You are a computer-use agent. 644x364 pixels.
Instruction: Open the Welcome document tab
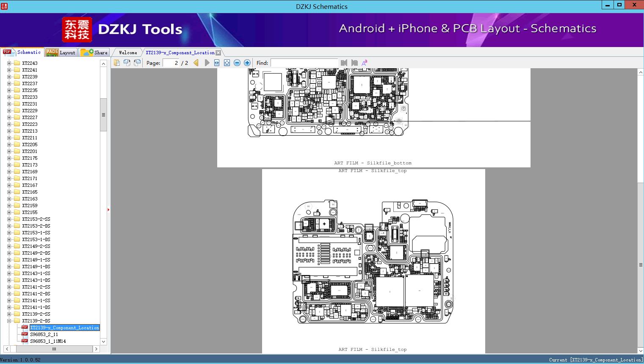click(x=128, y=53)
